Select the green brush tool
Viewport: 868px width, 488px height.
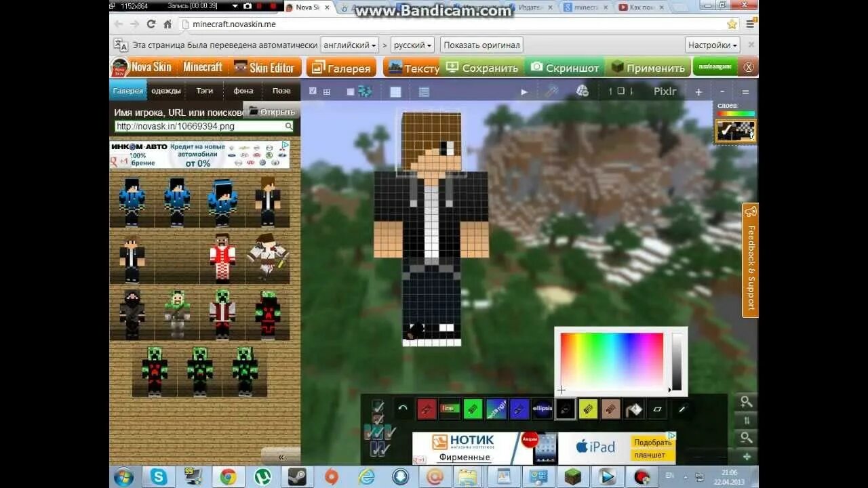coord(473,408)
